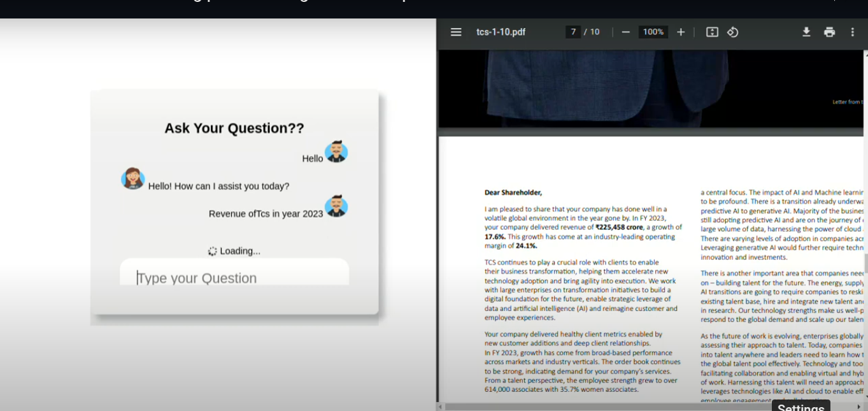The width and height of the screenshot is (868, 411).
Task: Rotate the PDF counterclockwise
Action: 733,32
